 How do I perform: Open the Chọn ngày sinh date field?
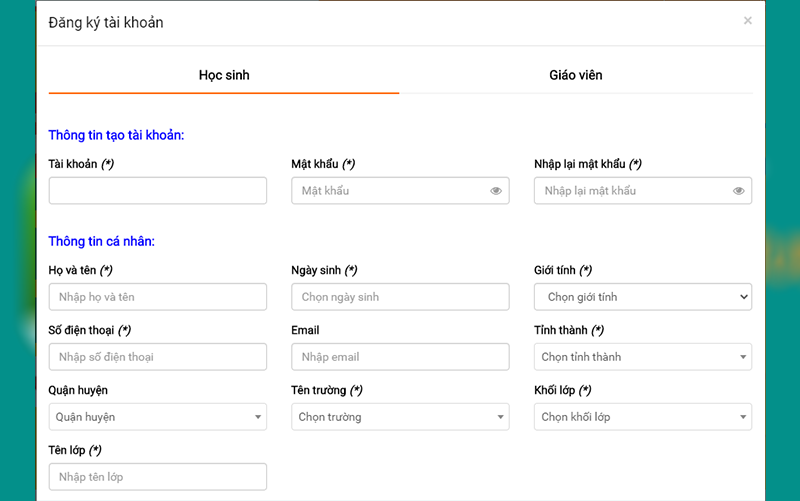[x=400, y=297]
